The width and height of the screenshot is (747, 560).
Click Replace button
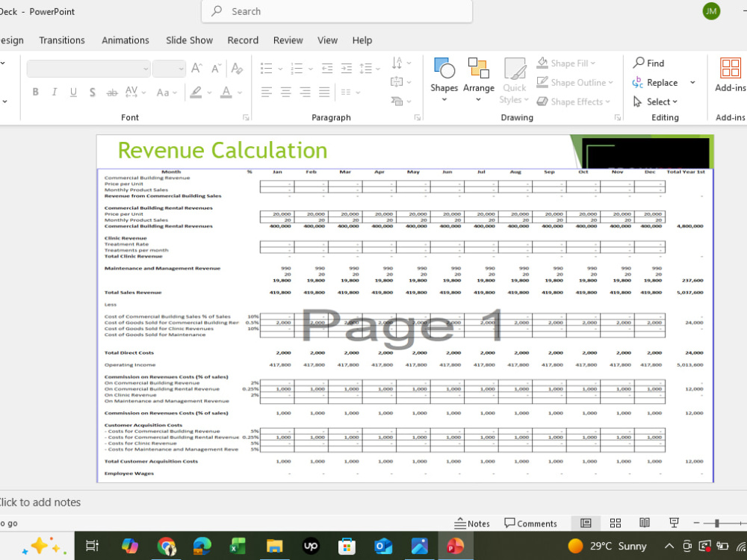click(655, 82)
